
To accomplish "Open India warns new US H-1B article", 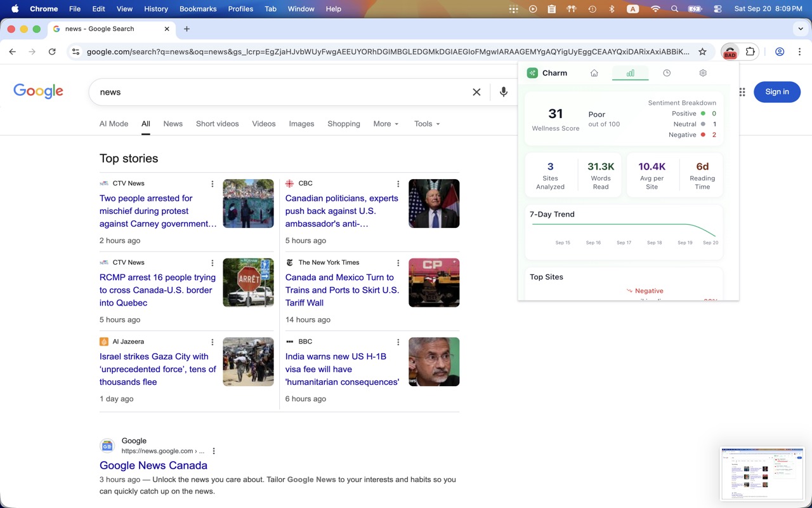I will (342, 369).
